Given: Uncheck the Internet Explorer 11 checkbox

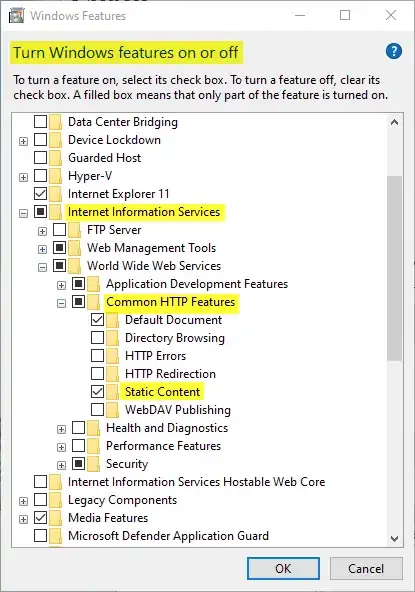Looking at the screenshot, I should [40, 194].
